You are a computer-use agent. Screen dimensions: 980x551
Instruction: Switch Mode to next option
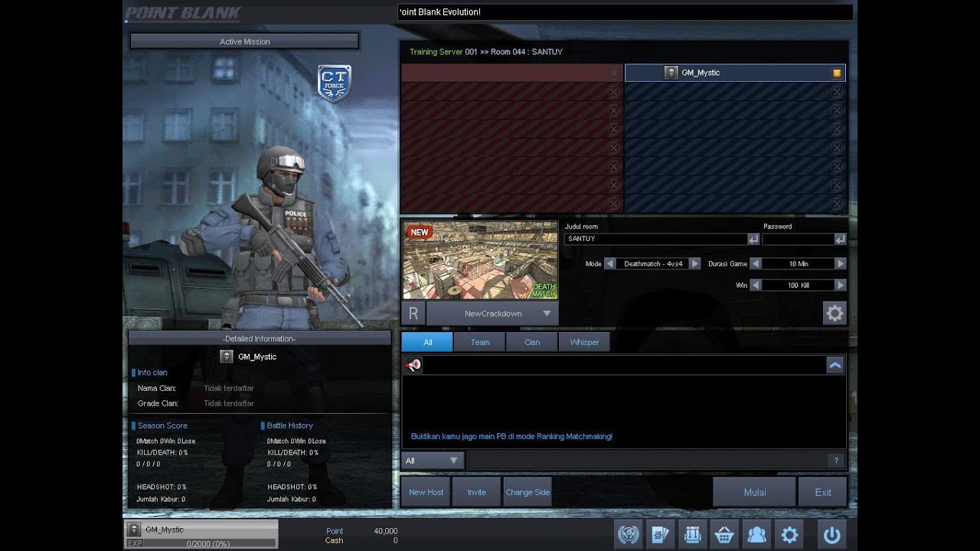click(x=694, y=263)
